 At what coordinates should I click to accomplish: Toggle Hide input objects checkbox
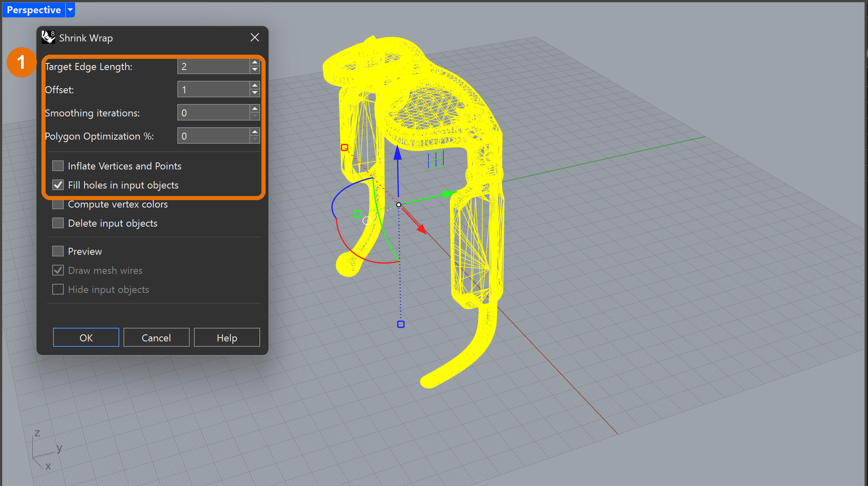click(x=58, y=289)
